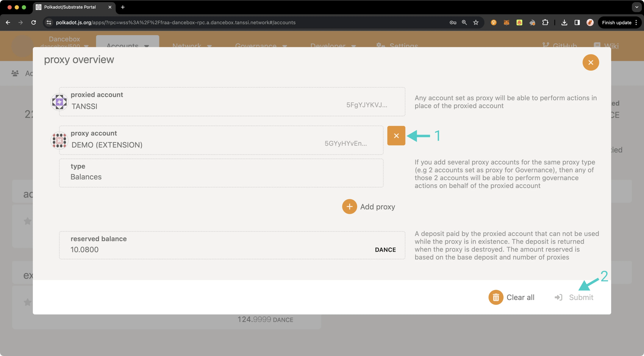Click the Submit button bottom right

[575, 297]
